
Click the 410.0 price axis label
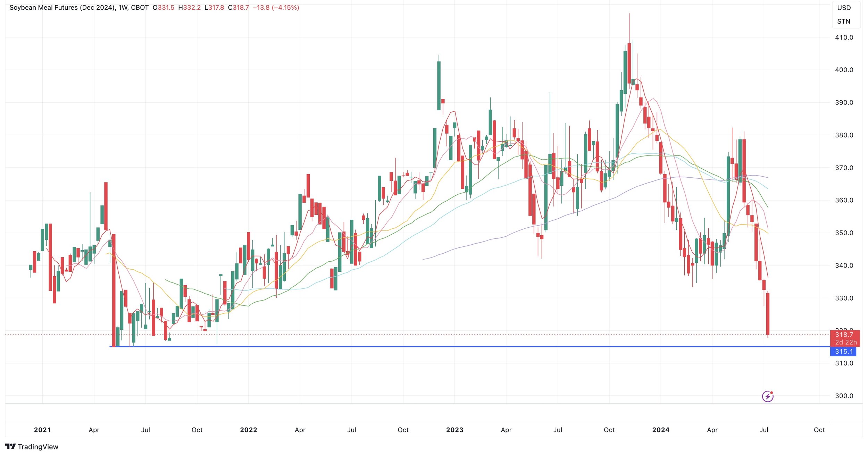(844, 37)
